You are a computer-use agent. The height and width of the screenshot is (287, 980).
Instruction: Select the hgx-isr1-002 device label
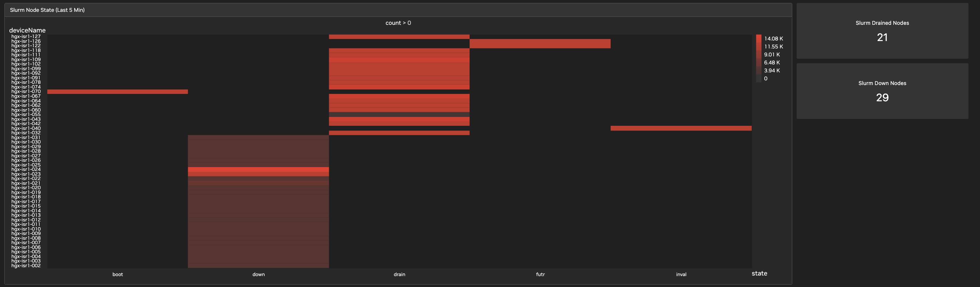point(26,266)
